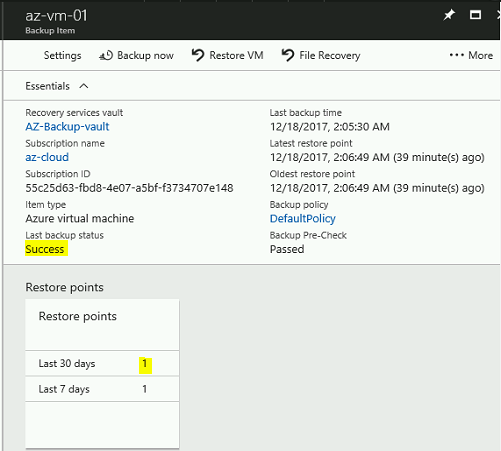Click the Backup Item subtitle
The width and height of the screenshot is (501, 451).
pyautogui.click(x=50, y=31)
